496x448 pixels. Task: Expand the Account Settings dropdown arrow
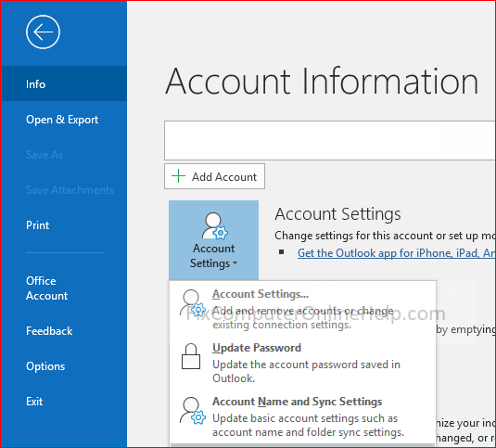235,262
